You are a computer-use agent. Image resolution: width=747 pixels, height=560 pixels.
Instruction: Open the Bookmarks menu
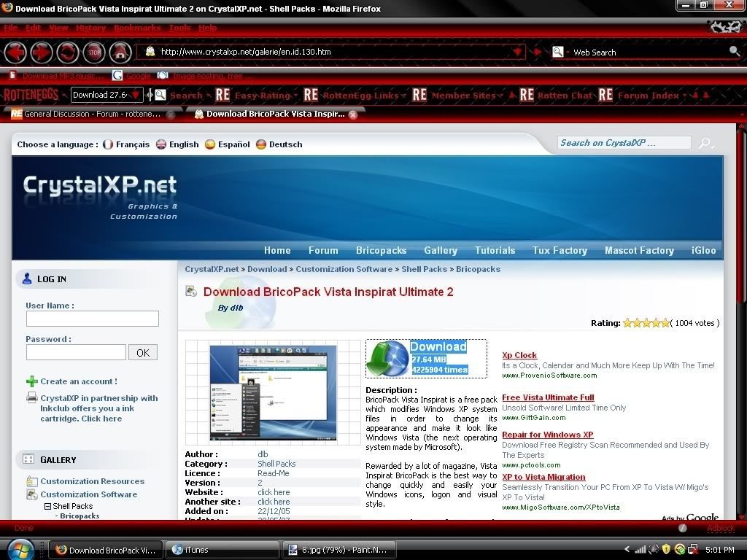137,28
